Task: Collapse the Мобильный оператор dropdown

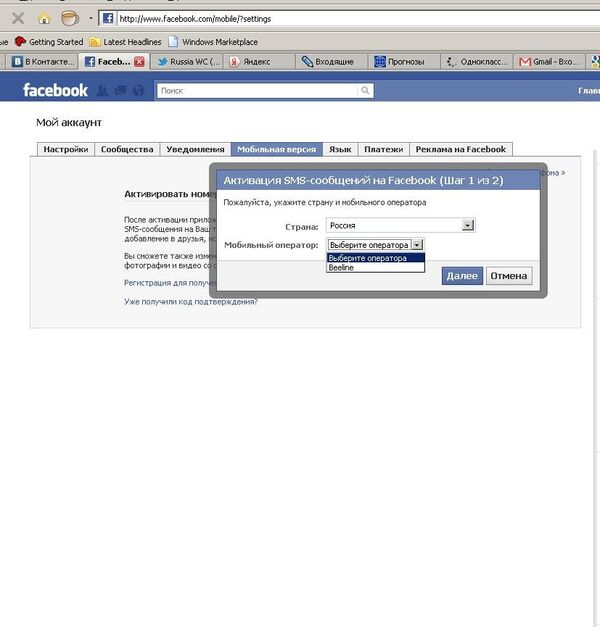Action: [x=417, y=245]
